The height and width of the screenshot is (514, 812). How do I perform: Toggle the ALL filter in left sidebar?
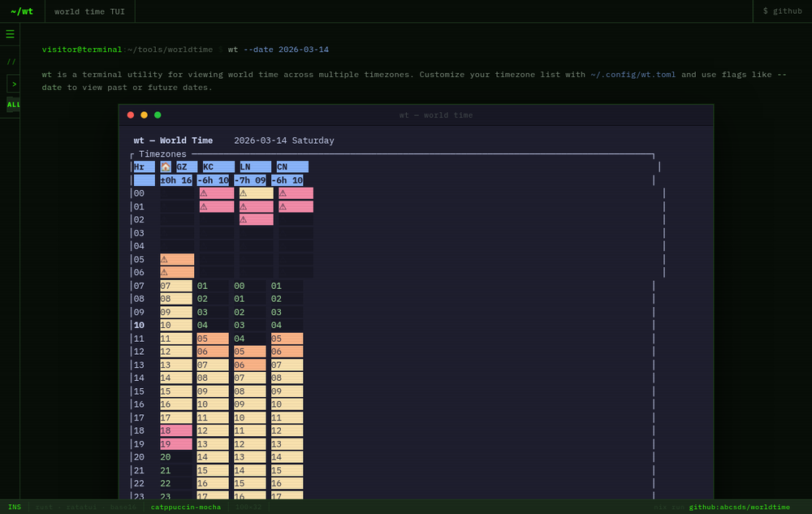point(14,105)
